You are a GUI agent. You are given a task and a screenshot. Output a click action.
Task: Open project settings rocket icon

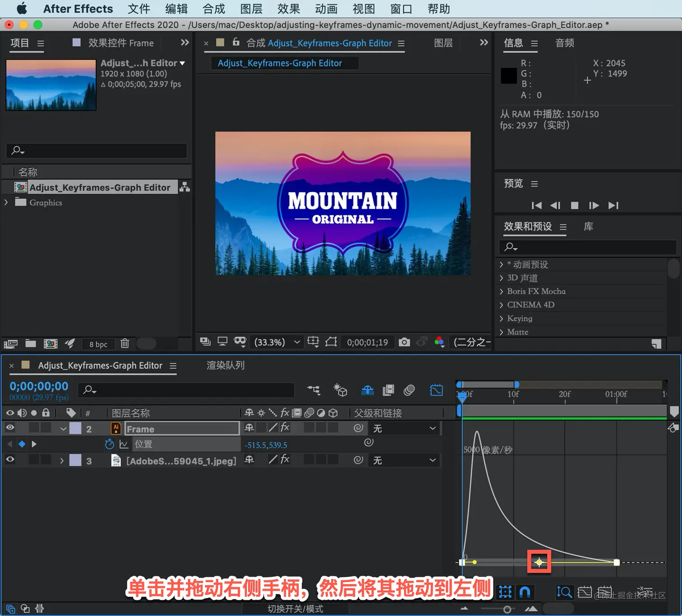70,343
